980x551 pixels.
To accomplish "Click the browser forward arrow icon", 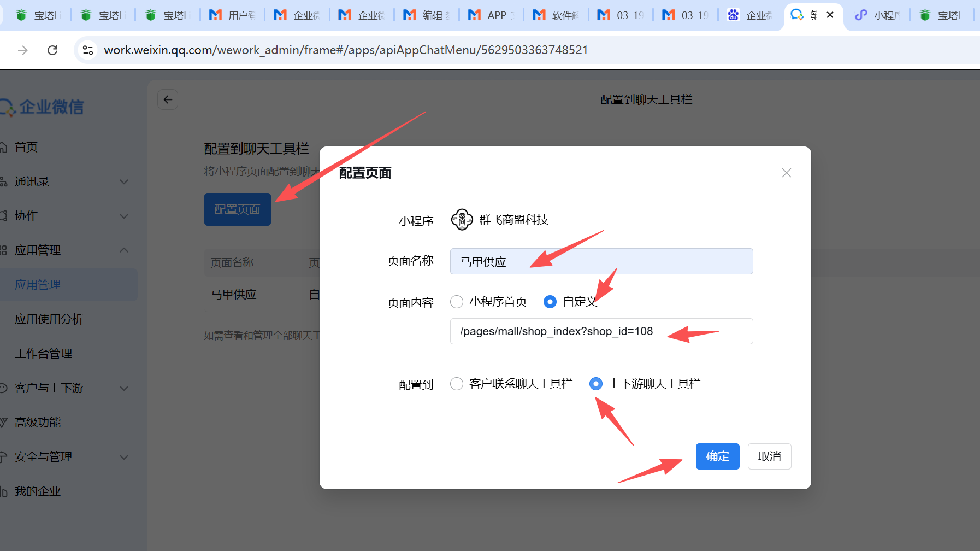I will [x=23, y=50].
